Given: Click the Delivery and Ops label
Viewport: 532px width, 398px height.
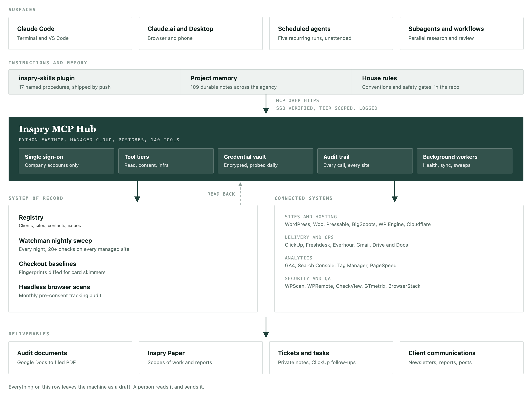Looking at the screenshot, I should [x=309, y=237].
